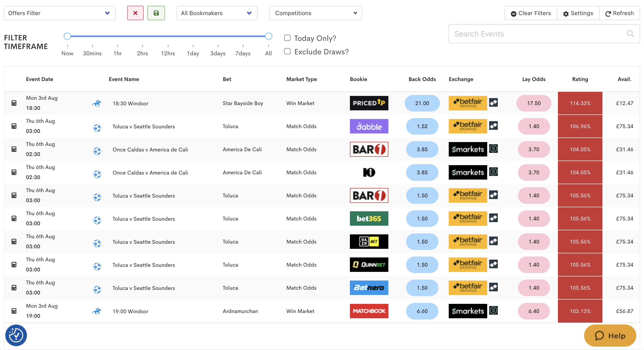Click back odds 21.00 pill
This screenshot has height=350, width=644.
point(422,103)
